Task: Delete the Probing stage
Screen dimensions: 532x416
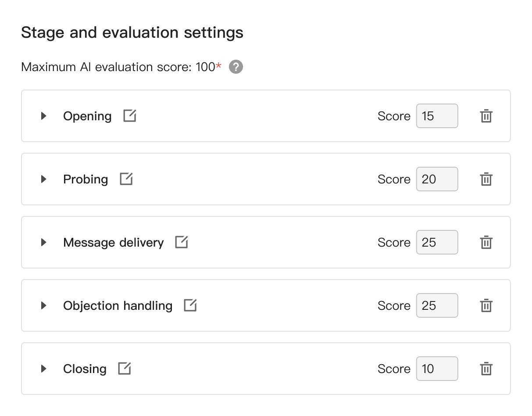Action: click(486, 179)
